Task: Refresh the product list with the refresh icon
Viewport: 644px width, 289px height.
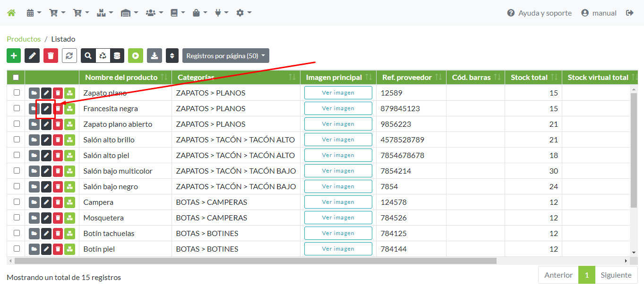Action: coord(69,55)
